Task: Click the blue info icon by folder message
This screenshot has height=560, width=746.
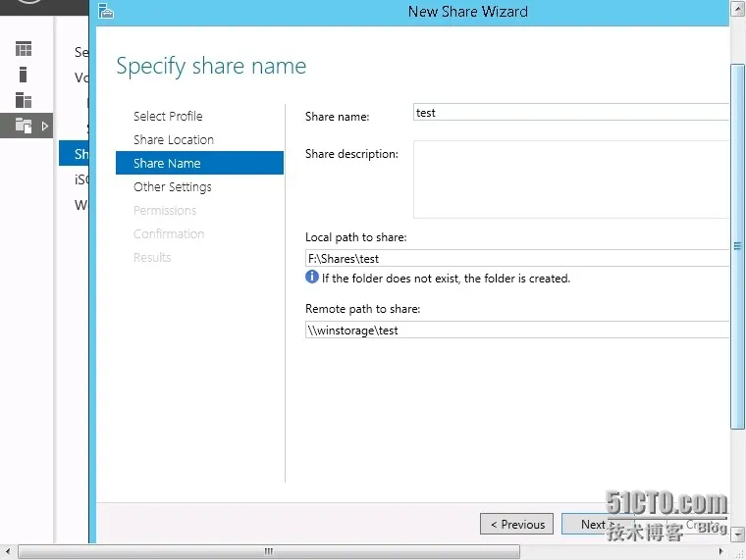Action: (311, 277)
